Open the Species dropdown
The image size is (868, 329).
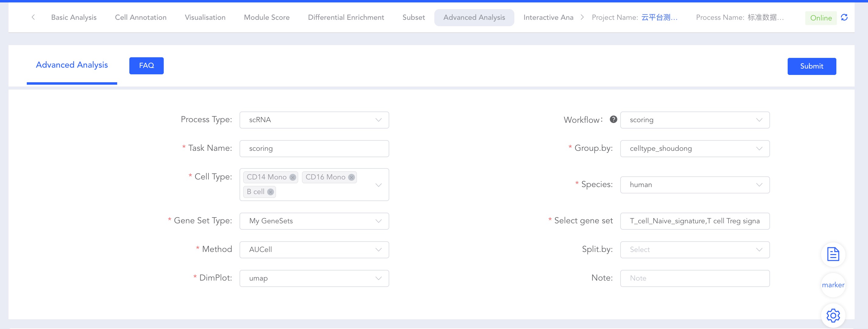point(695,185)
